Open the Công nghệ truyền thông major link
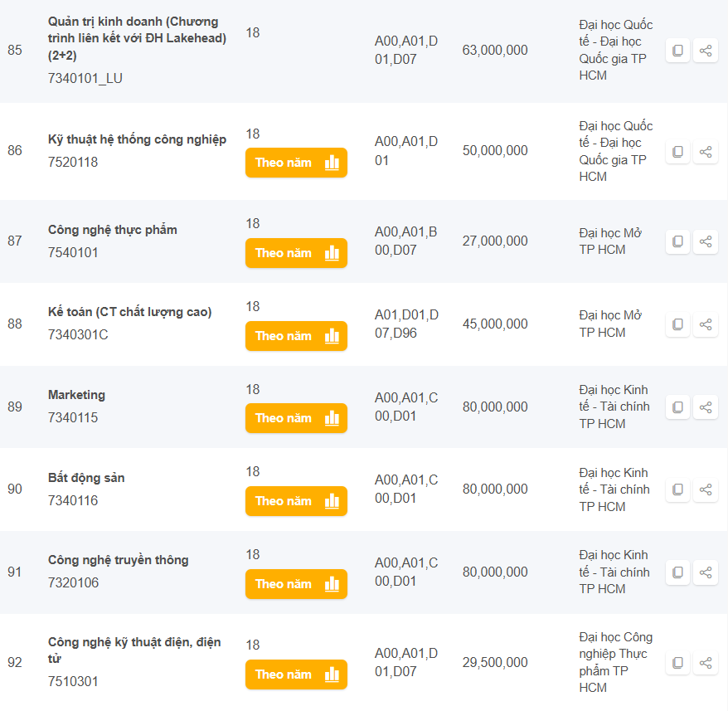The image size is (728, 711). pos(118,560)
